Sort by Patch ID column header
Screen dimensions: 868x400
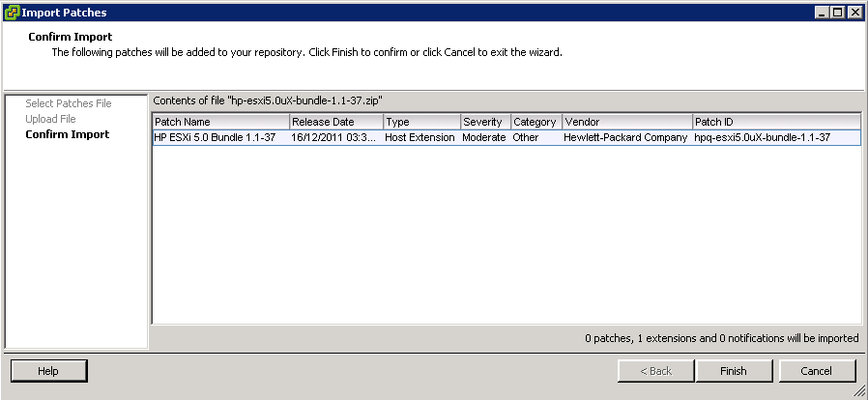point(777,122)
